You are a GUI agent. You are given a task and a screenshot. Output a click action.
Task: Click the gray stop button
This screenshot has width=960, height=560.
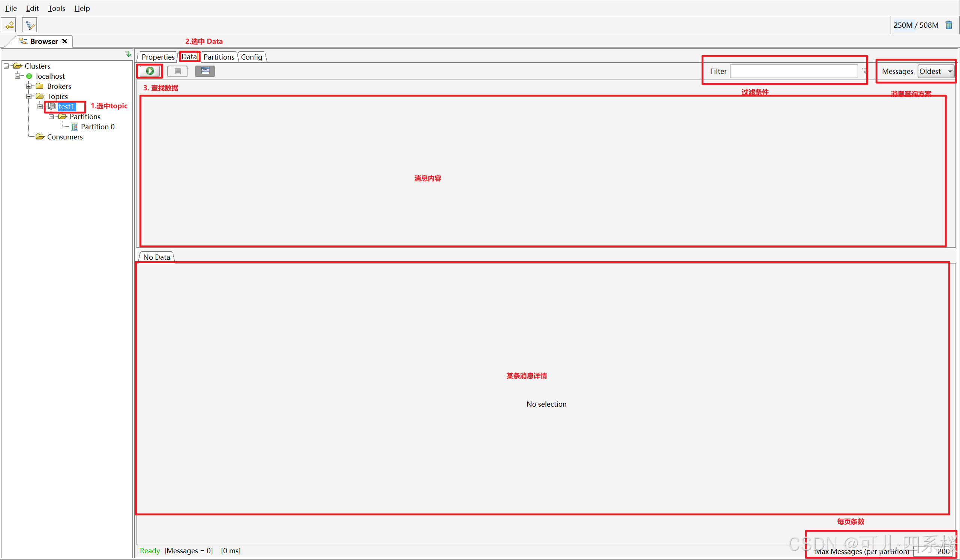[177, 71]
